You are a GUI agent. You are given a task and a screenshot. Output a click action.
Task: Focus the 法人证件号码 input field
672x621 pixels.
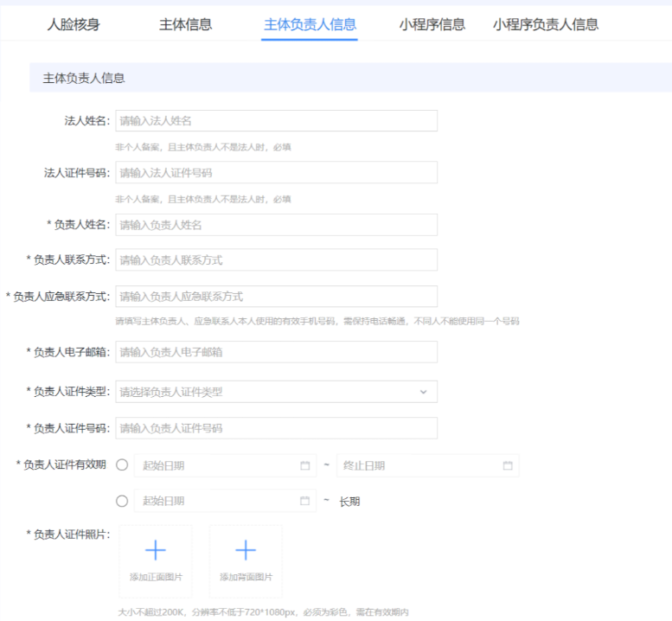pos(276,173)
